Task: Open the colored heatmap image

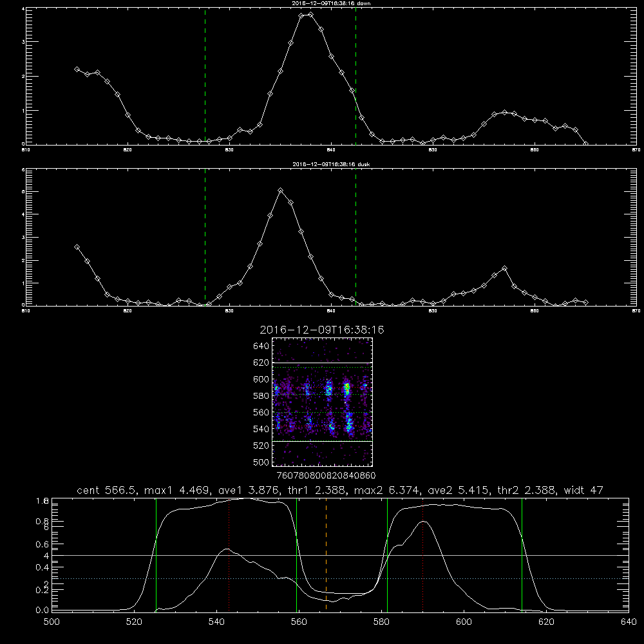Action: coord(323,402)
